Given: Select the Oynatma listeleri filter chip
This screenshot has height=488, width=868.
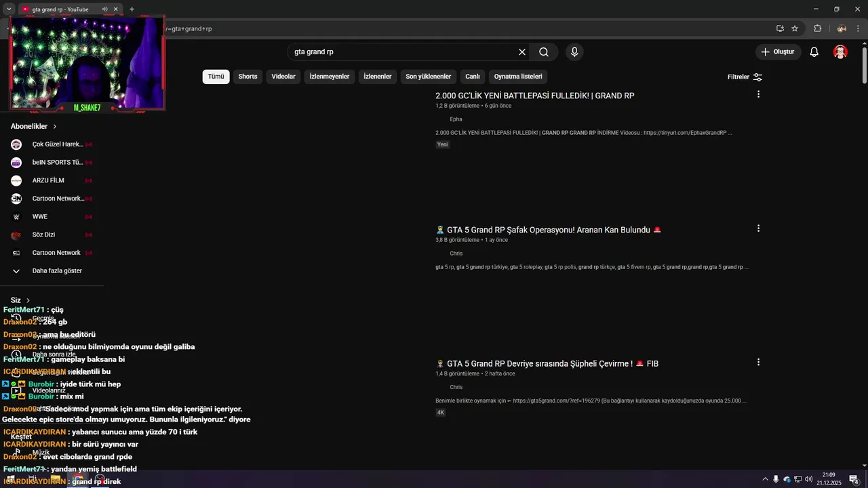Looking at the screenshot, I should [x=518, y=77].
